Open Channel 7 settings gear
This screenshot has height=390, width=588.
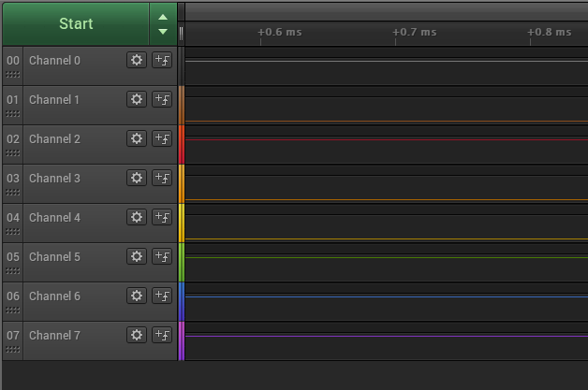pyautogui.click(x=137, y=335)
